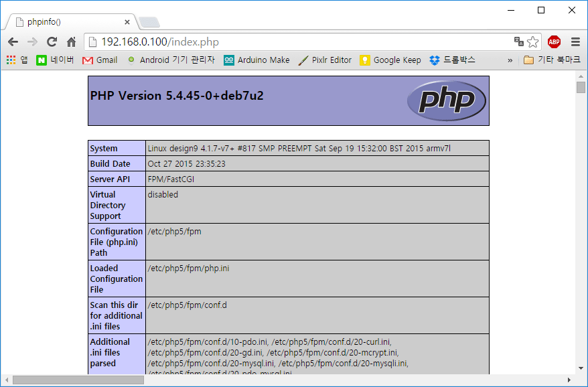Open the Chrome hamburger menu

pos(575,42)
